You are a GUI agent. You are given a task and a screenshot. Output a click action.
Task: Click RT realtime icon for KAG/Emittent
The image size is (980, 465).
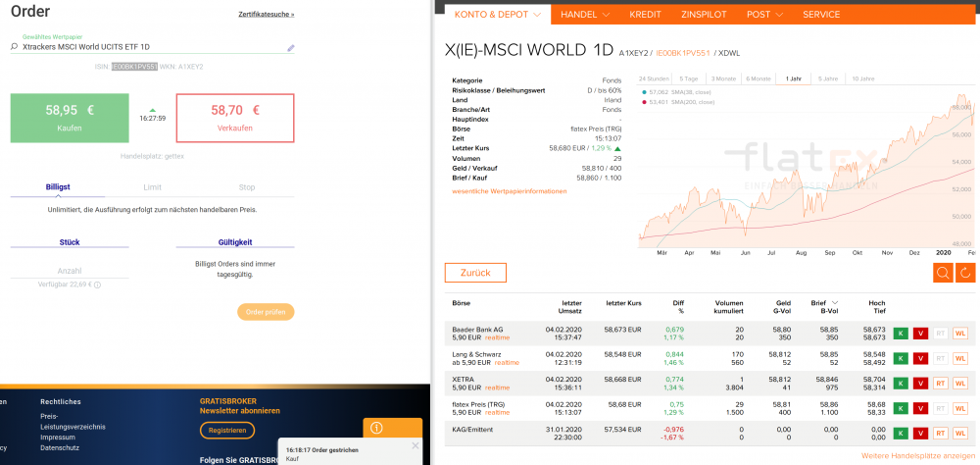pyautogui.click(x=940, y=433)
